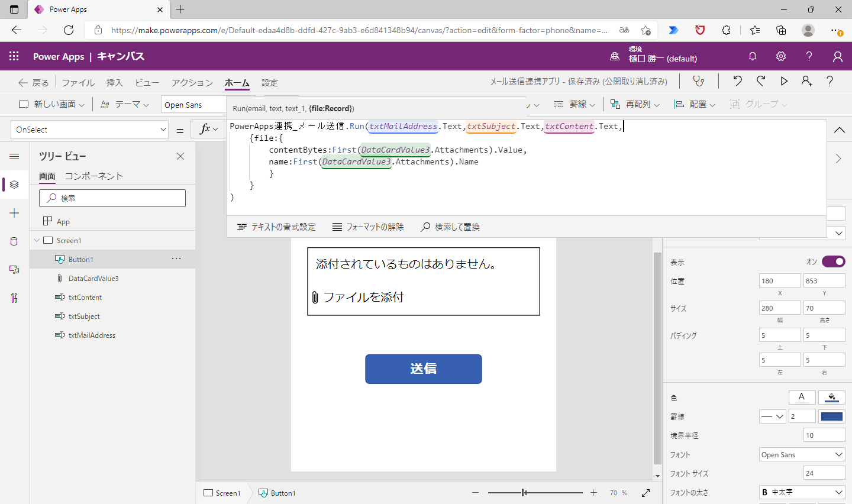This screenshot has height=504, width=852.
Task: Zoom out with the minus icon
Action: click(x=475, y=493)
